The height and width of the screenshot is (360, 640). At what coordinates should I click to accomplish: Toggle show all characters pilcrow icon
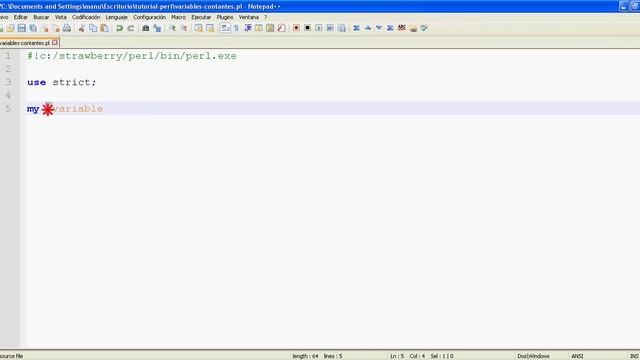[236, 28]
